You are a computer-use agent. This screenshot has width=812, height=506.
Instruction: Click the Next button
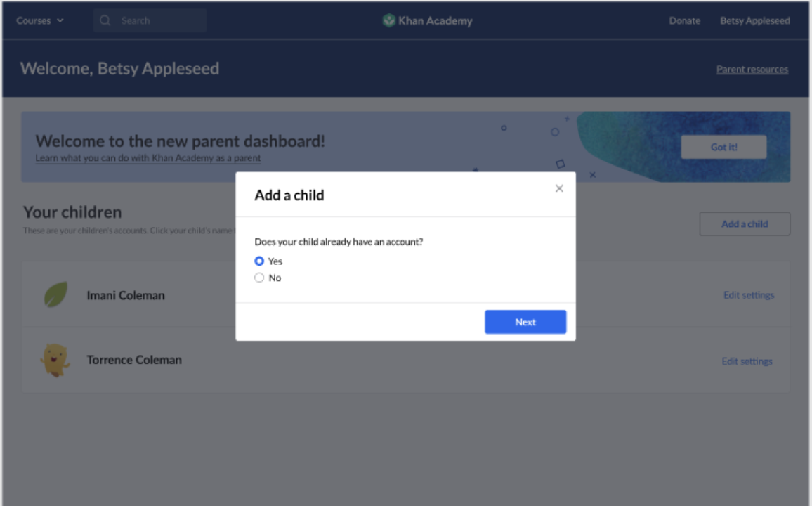525,322
